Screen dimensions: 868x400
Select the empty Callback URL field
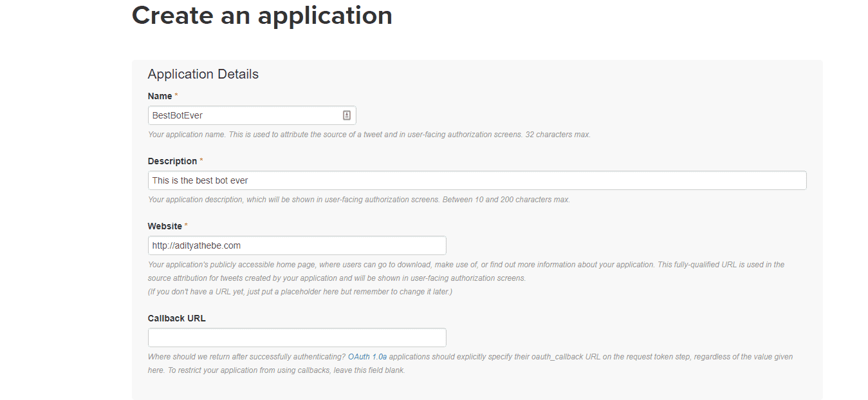296,338
